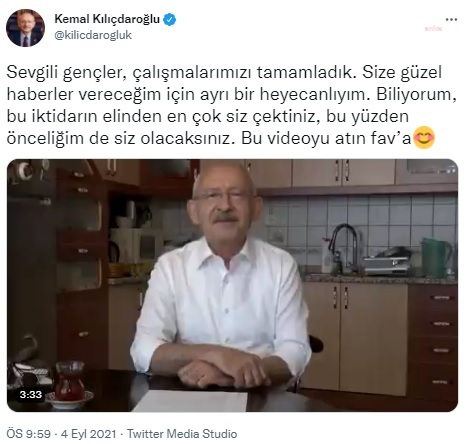Open the @kilicdarogluk handle link
Viewport: 469px width, 444px height.
[x=93, y=35]
